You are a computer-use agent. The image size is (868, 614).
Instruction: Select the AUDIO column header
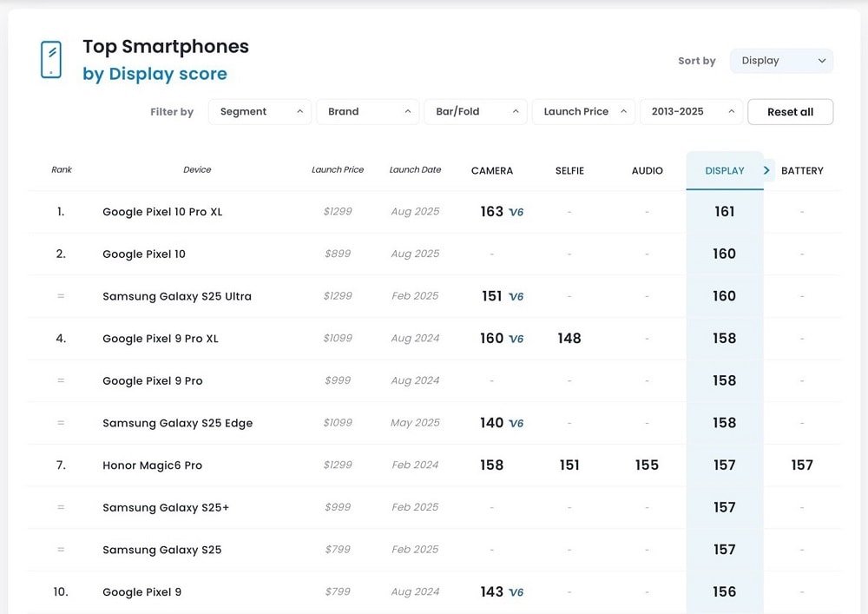pos(648,171)
